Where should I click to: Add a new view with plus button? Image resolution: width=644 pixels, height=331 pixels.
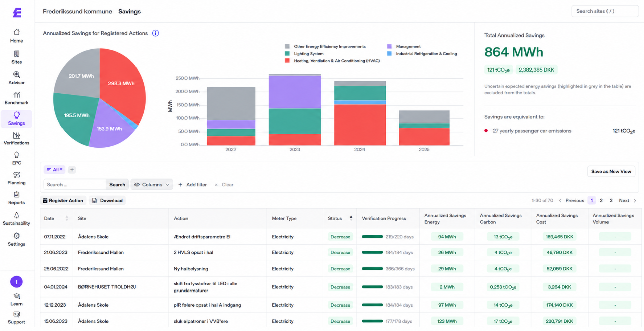pyautogui.click(x=72, y=170)
